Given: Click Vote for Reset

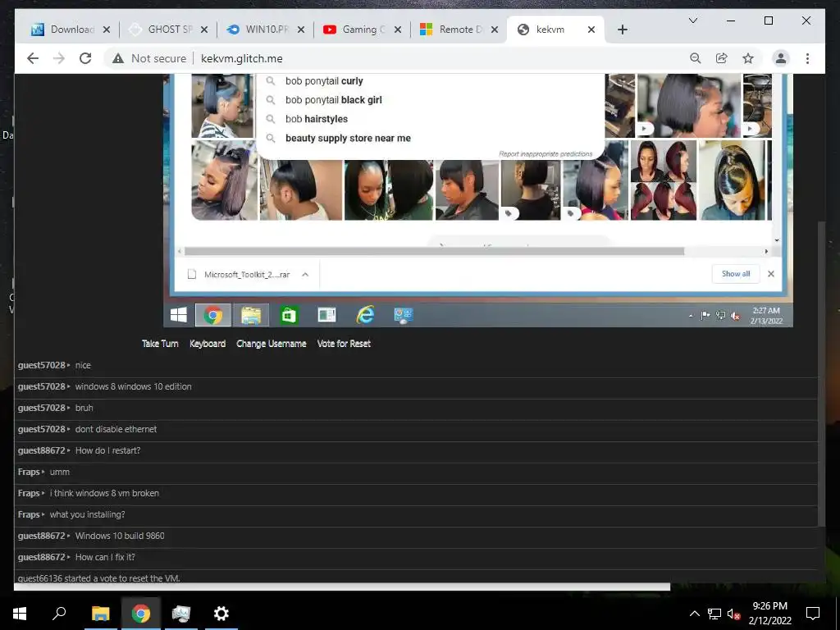Looking at the screenshot, I should (344, 344).
